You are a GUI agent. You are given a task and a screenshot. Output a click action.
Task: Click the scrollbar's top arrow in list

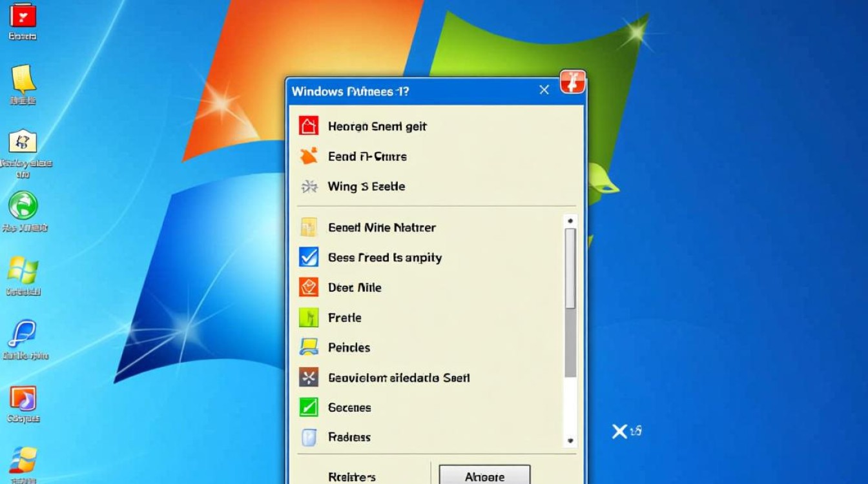pos(570,221)
